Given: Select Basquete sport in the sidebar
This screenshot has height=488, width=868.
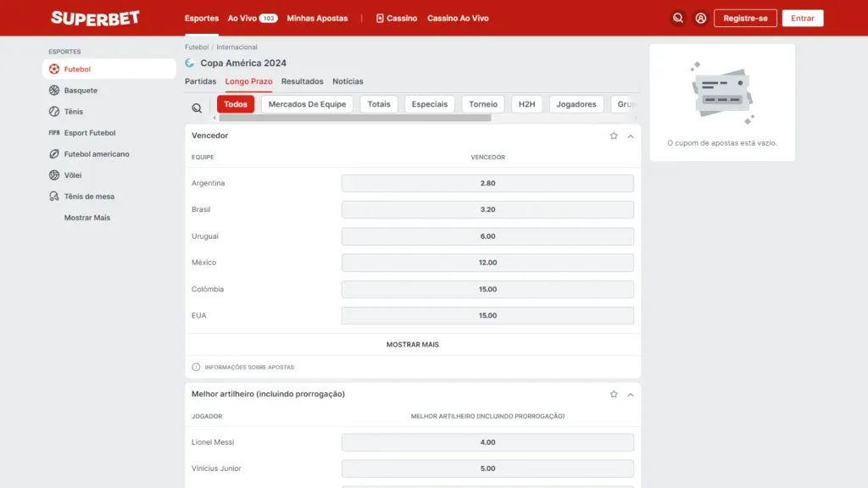Looking at the screenshot, I should tap(81, 91).
